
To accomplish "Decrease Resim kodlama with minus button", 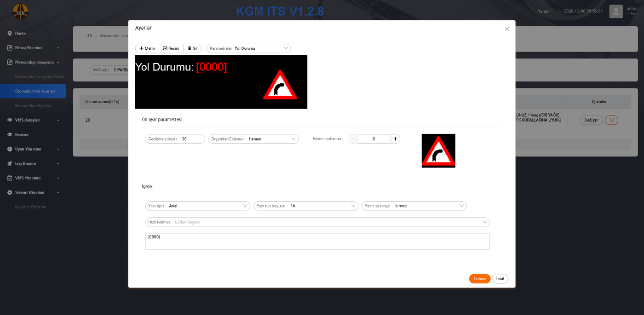I will [x=352, y=139].
